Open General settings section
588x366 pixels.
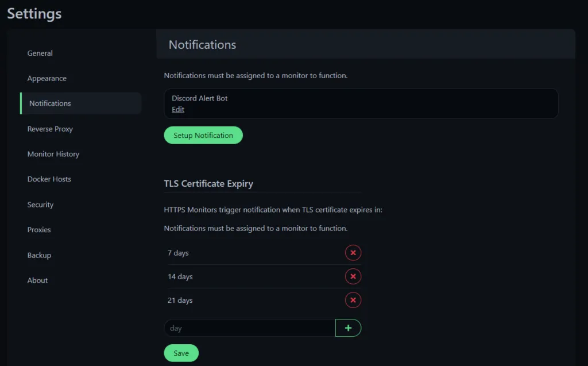40,53
